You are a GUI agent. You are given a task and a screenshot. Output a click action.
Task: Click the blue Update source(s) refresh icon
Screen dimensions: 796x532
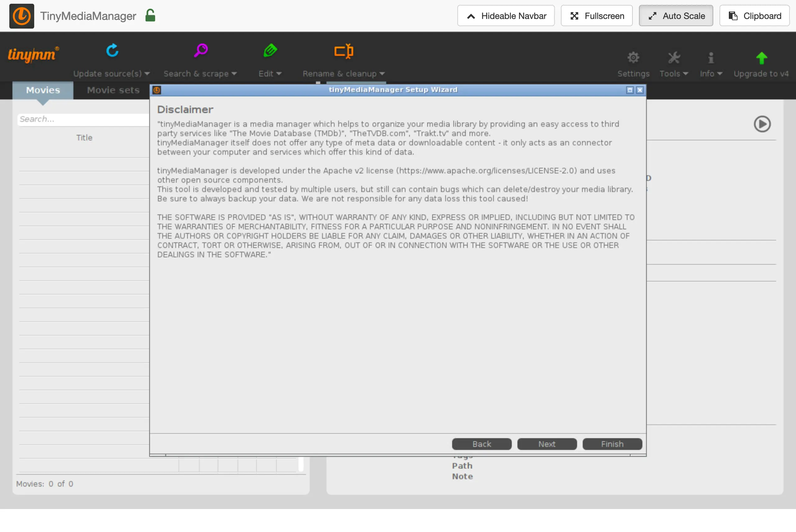tap(112, 51)
